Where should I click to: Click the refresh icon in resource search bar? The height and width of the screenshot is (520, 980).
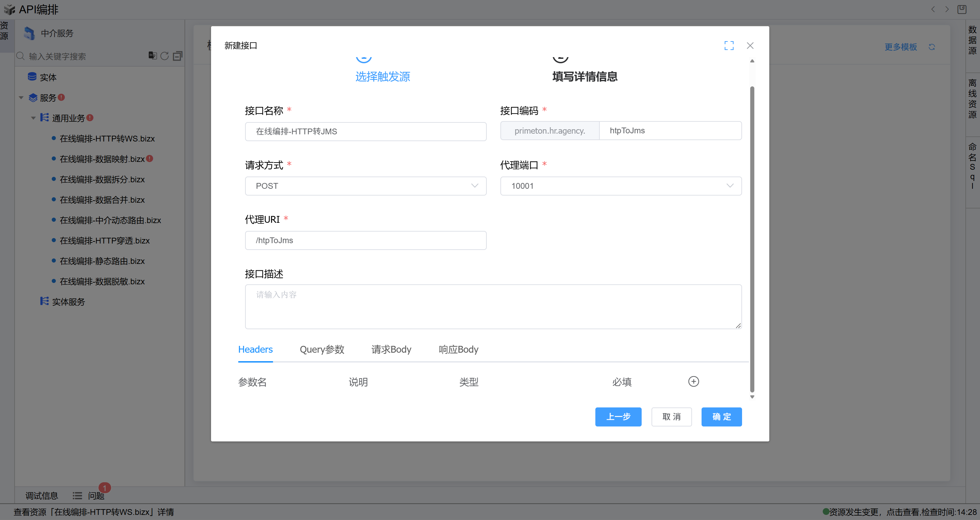click(164, 56)
